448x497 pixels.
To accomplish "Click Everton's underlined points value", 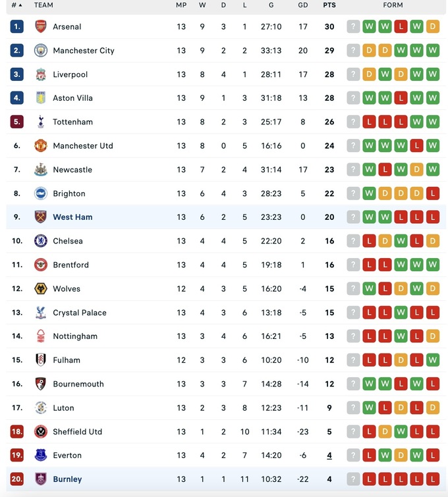I will click(x=329, y=455).
